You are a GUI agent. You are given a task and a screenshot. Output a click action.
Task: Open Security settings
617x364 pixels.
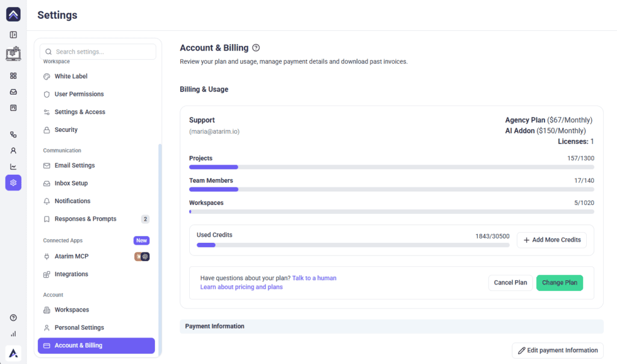[x=96, y=130]
